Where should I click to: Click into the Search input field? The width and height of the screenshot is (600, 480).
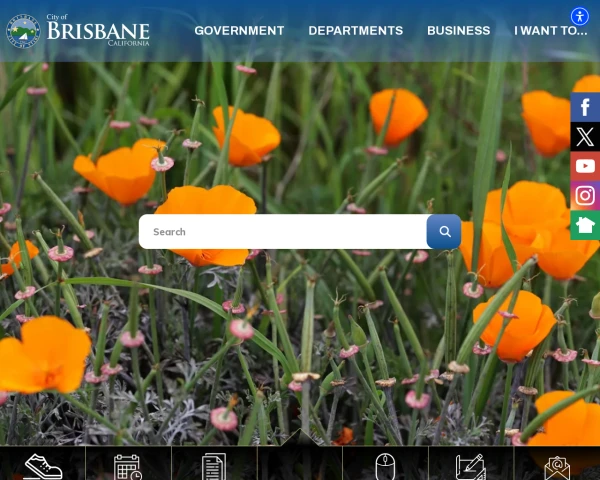click(283, 232)
